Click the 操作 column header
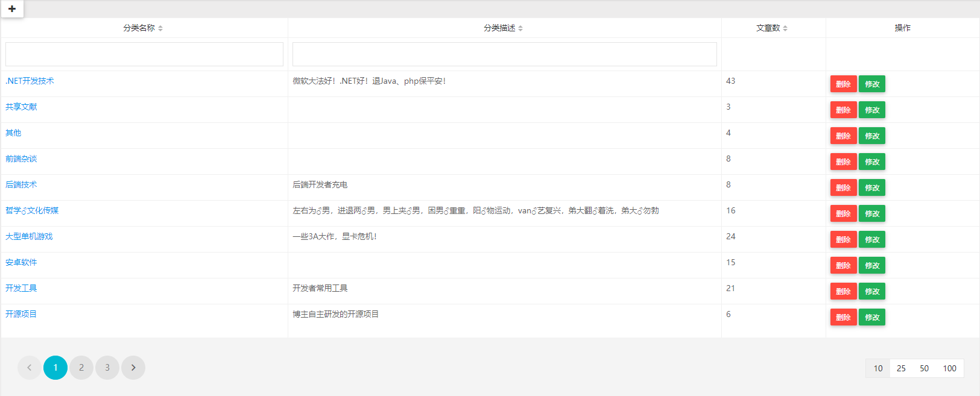Viewport: 980px width, 396px height. tap(902, 28)
